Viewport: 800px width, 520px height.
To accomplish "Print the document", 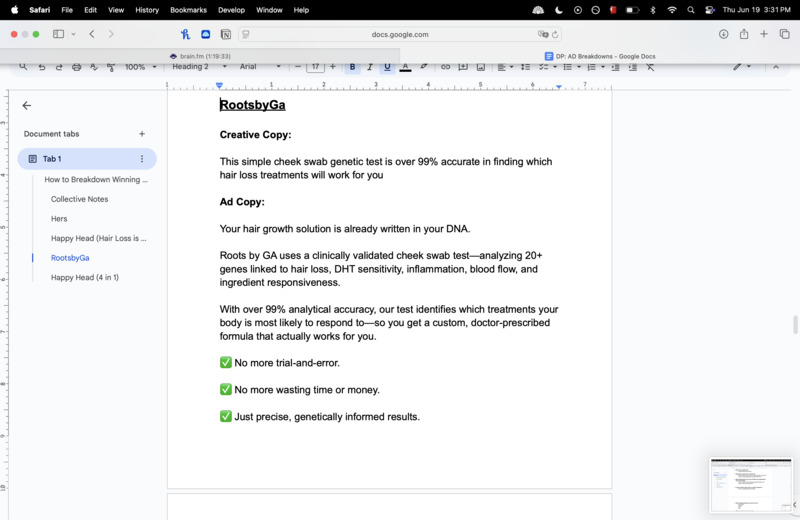I will 77,67.
